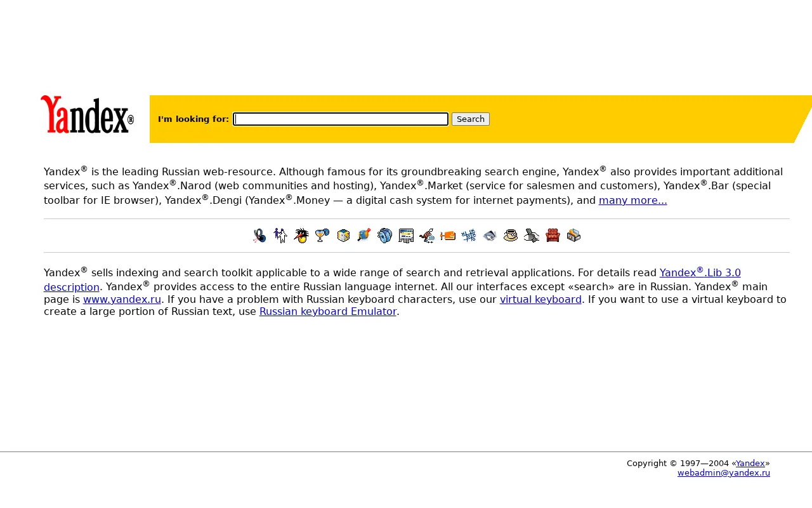Click the orange card icon

448,236
